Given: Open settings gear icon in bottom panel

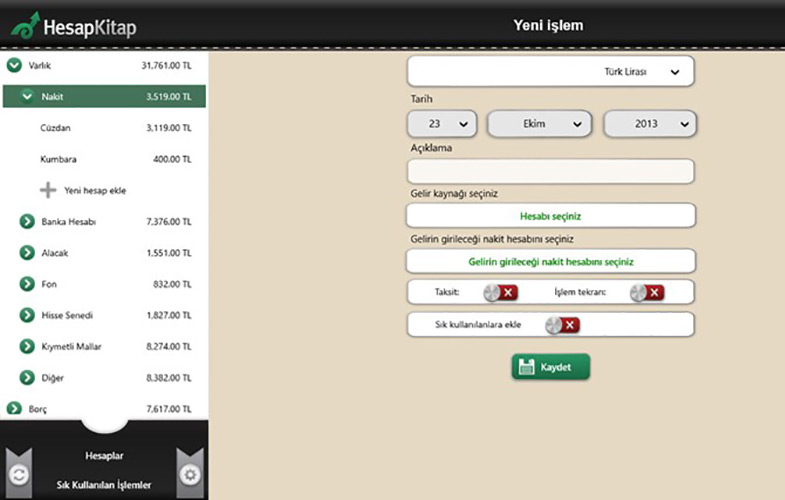Looking at the screenshot, I should pyautogui.click(x=191, y=474).
